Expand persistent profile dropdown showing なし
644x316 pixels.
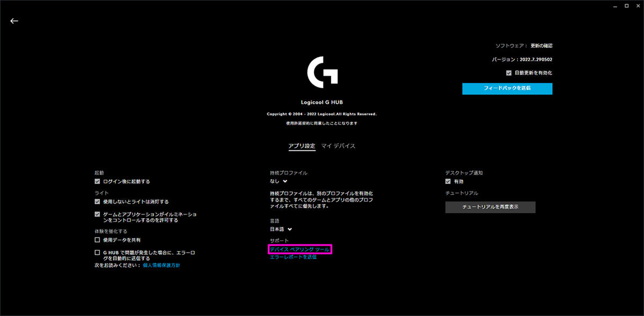coord(279,182)
